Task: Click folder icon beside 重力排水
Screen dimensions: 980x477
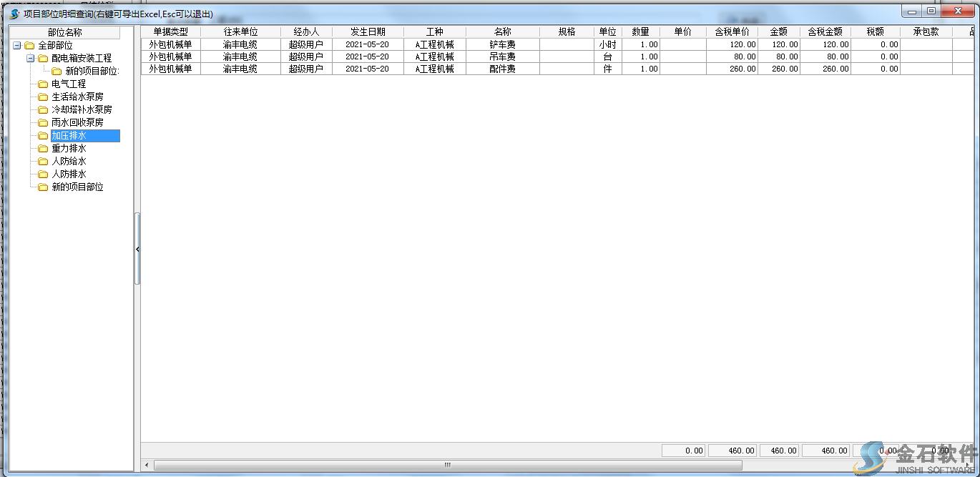Action: [x=43, y=148]
